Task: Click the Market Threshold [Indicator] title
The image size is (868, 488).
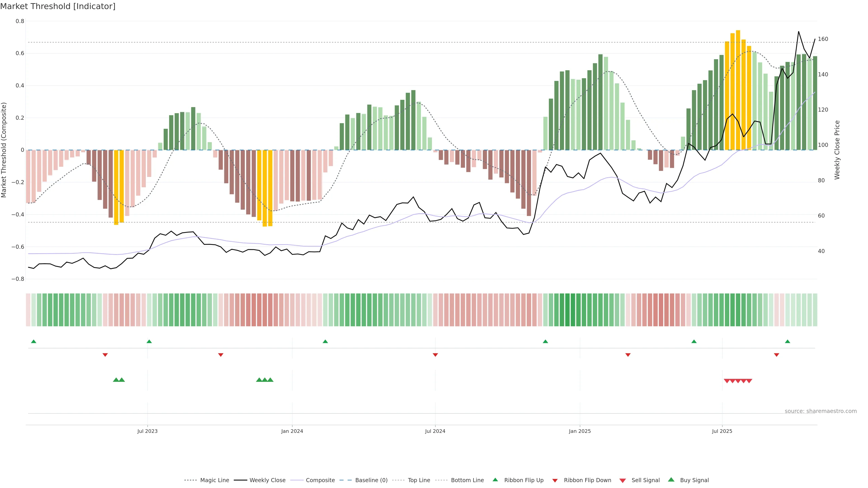Action: pyautogui.click(x=58, y=6)
